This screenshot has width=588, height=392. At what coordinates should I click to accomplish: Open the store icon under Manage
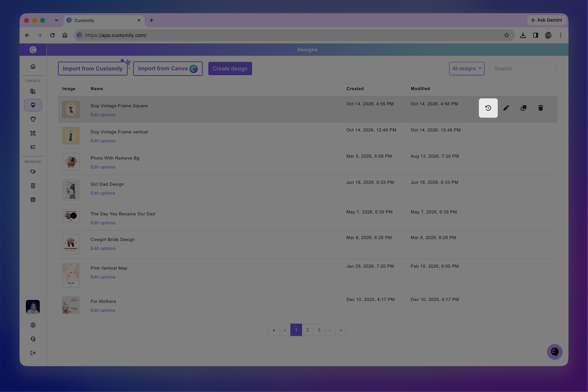(x=33, y=200)
